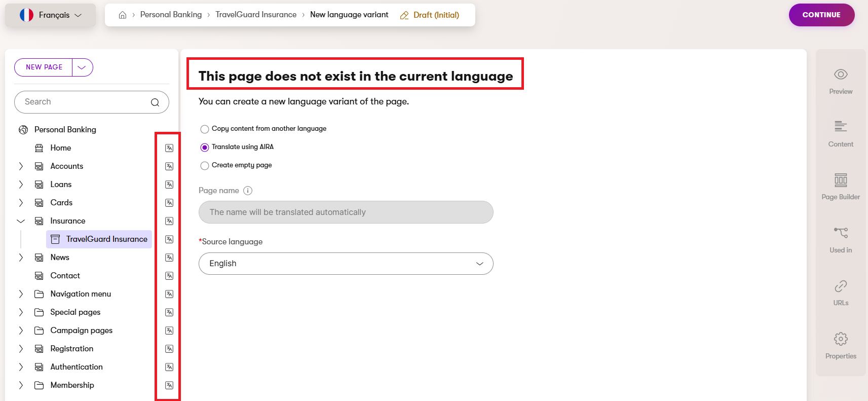The image size is (868, 401).
Task: Expand the News tree node
Action: (21, 258)
